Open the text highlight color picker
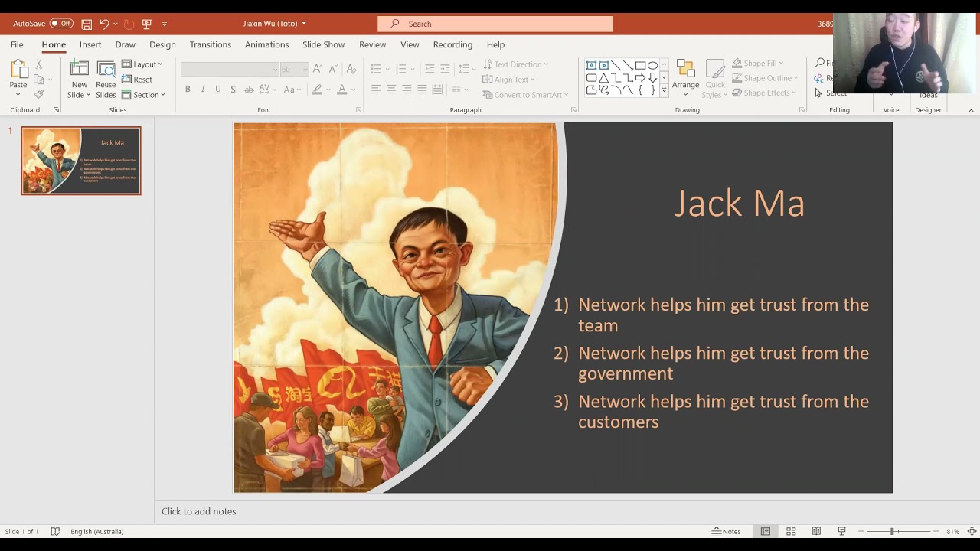 tap(317, 90)
